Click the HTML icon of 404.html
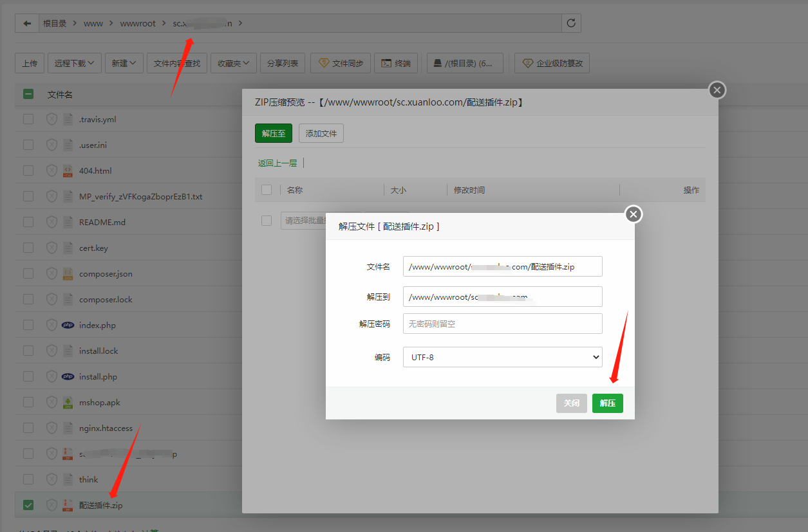Image resolution: width=808 pixels, height=532 pixels. tap(68, 170)
